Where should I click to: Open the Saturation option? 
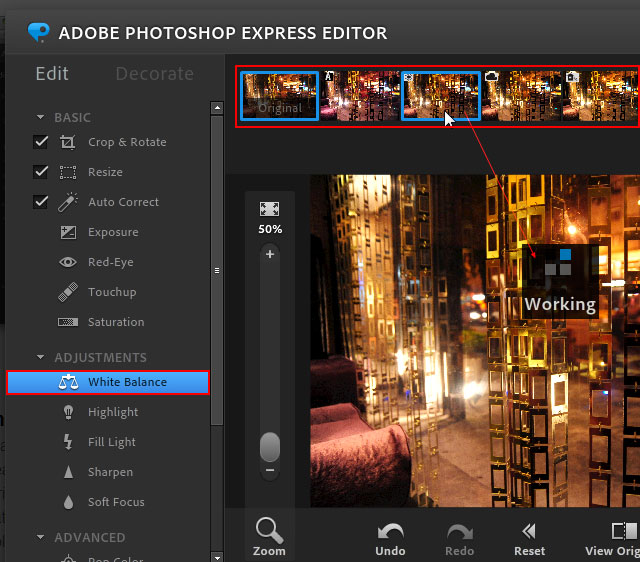click(116, 322)
